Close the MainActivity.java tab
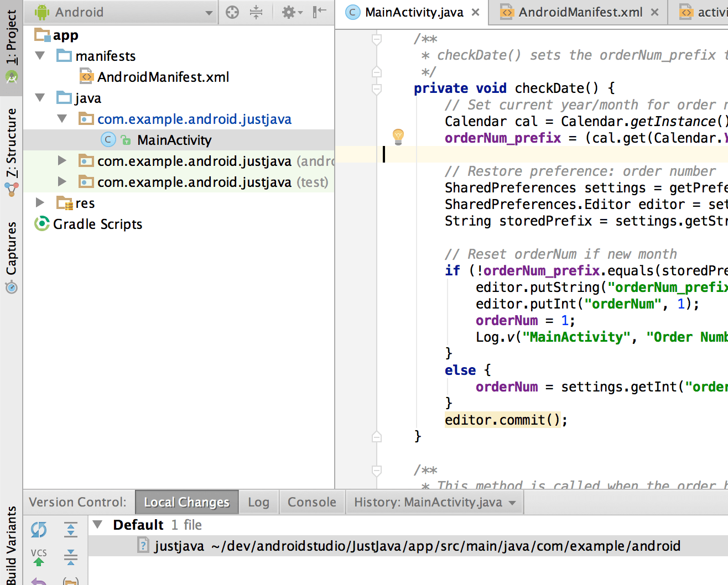 pos(475,12)
